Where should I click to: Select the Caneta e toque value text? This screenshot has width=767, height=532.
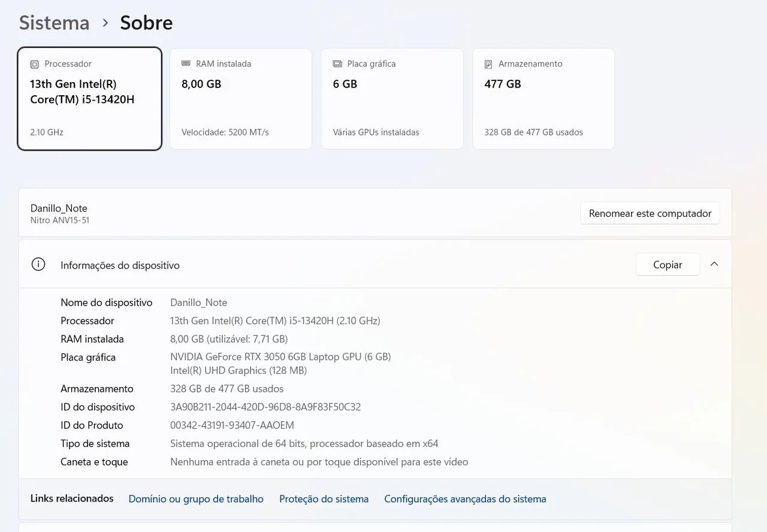(319, 462)
